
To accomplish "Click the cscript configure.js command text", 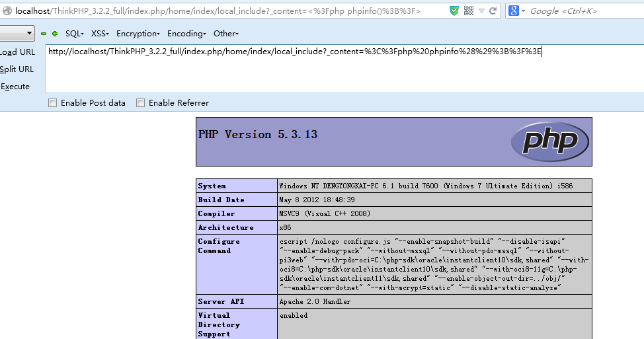I will 434,265.
